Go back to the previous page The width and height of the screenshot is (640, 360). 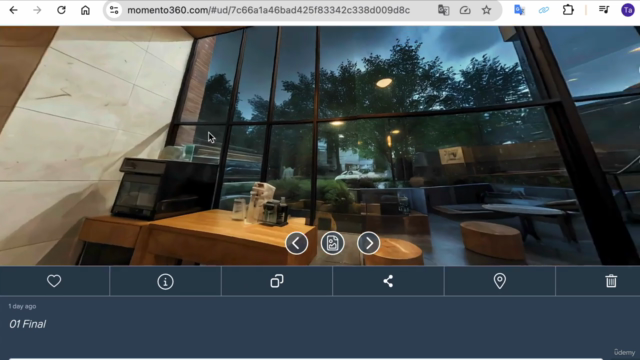13,10
